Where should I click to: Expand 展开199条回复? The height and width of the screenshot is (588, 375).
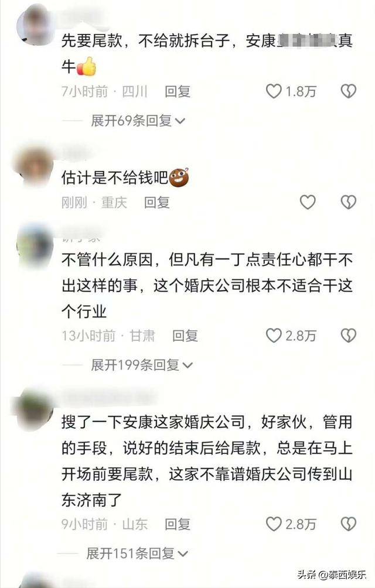142,365
